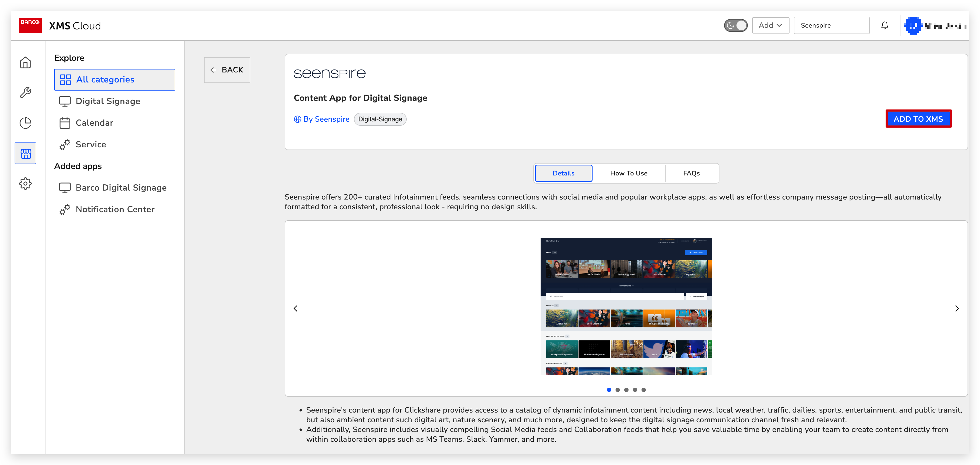Open the Home icon in left rail

pyautogui.click(x=25, y=62)
